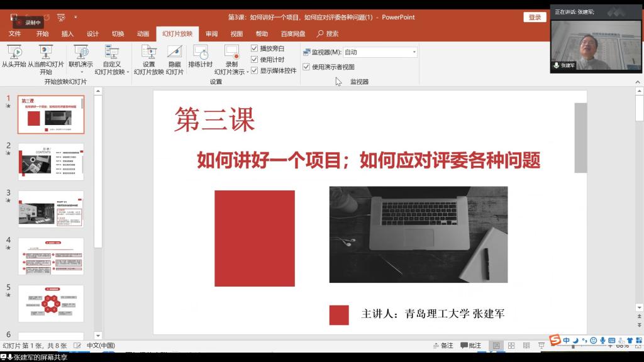The image size is (644, 362).
Task: Open the 百度网盘 ribbon tab
Action: pos(294,34)
